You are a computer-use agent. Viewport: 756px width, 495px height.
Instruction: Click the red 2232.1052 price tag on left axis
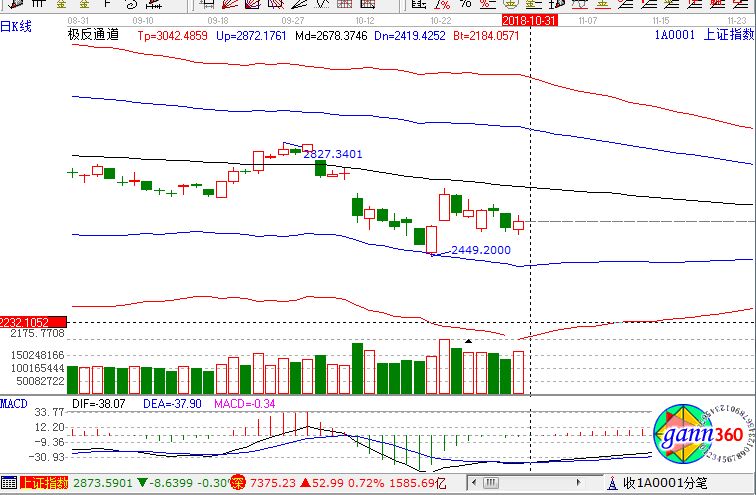tap(25, 321)
